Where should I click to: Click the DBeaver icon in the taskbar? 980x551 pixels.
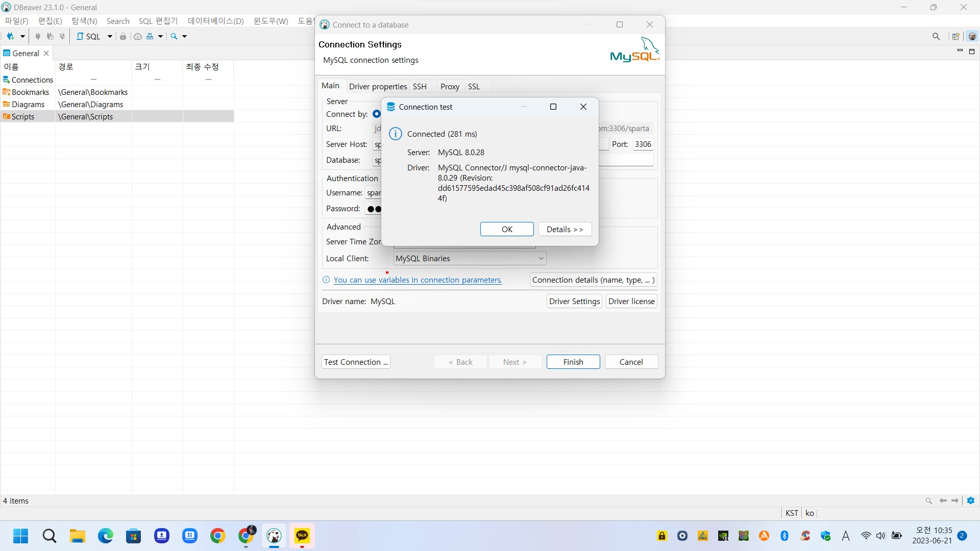pos(274,536)
